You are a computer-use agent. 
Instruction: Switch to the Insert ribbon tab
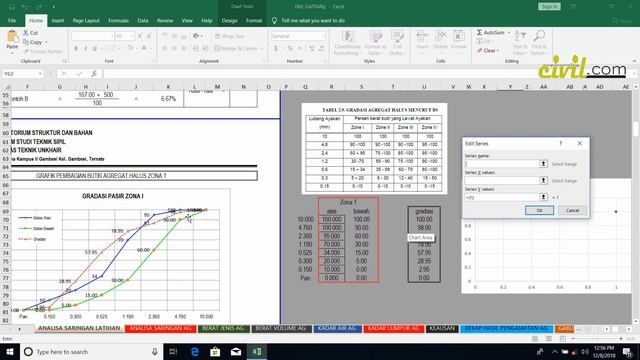58,20
